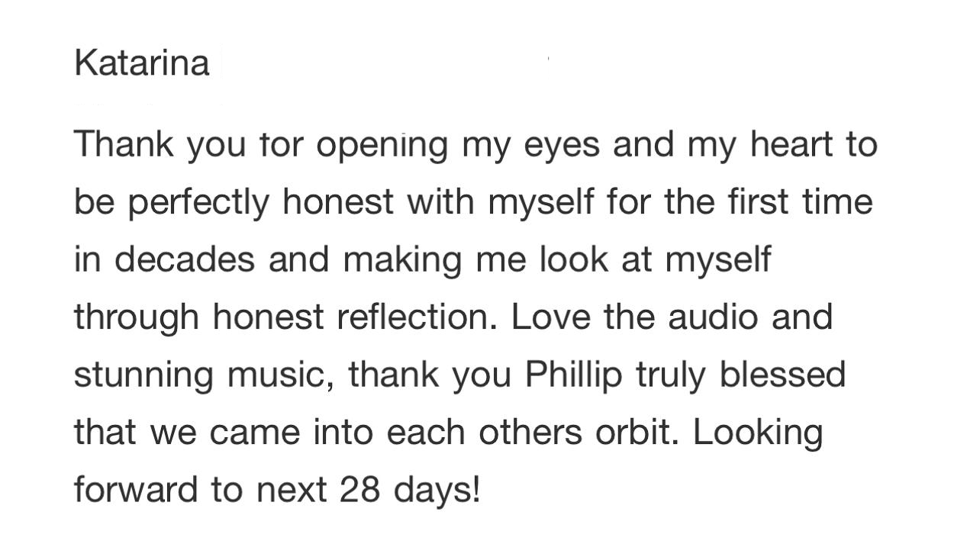Click the word "decades"
Viewport: 980px width, 560px height.
185,259
